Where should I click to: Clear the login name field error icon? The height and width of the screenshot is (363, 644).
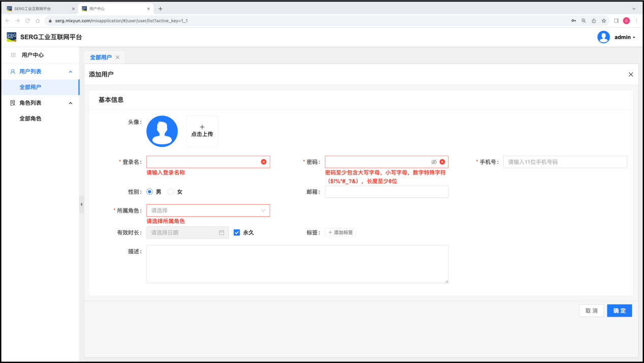click(263, 162)
